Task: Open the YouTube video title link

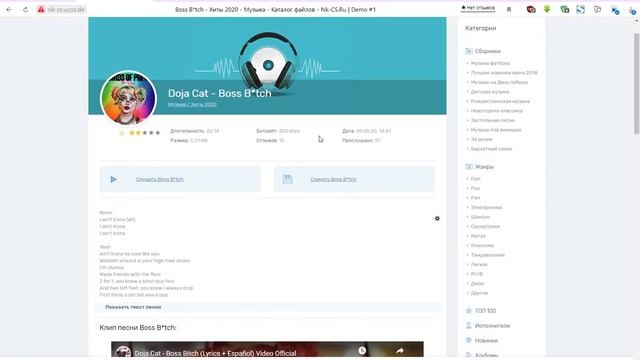Action: pos(216,353)
